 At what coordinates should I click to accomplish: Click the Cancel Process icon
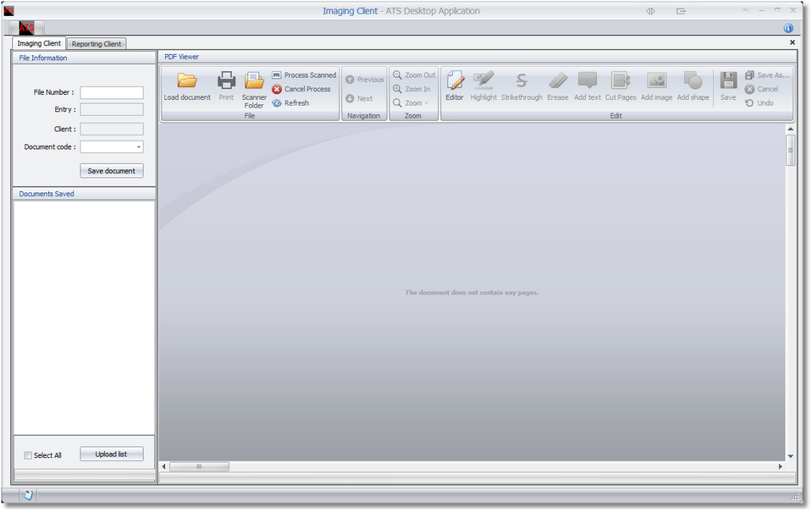point(277,89)
